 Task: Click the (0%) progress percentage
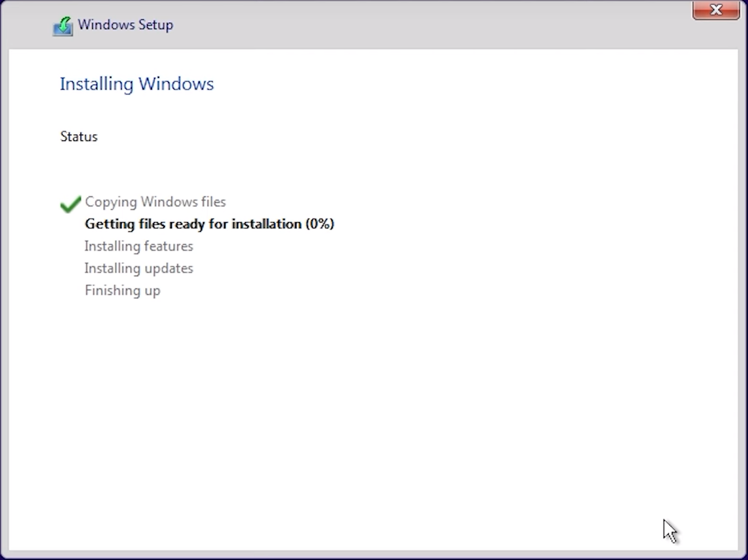pyautogui.click(x=320, y=224)
